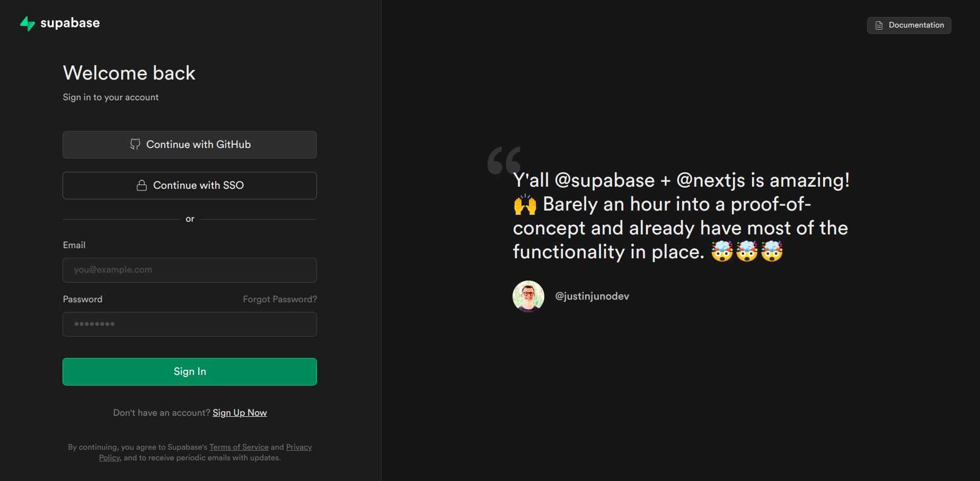Click the large quotation mark graphic
The height and width of the screenshot is (481, 980).
coord(504,160)
